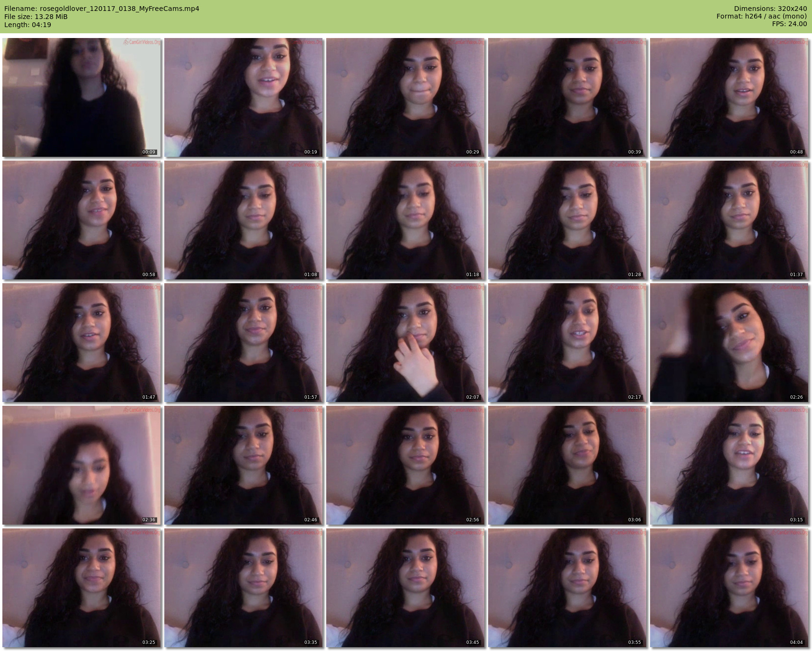
Task: View the 03:35 preview thumbnail
Action: tap(244, 588)
